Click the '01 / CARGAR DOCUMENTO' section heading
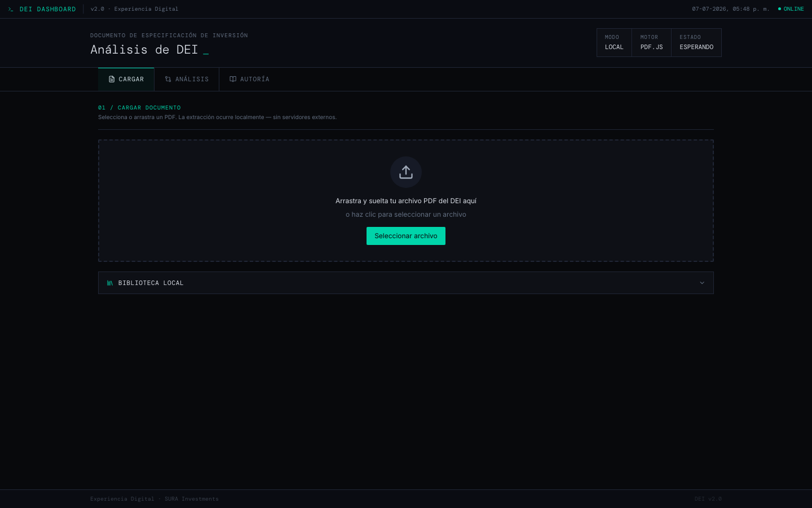Screen dimensions: 812x508 coord(139,108)
